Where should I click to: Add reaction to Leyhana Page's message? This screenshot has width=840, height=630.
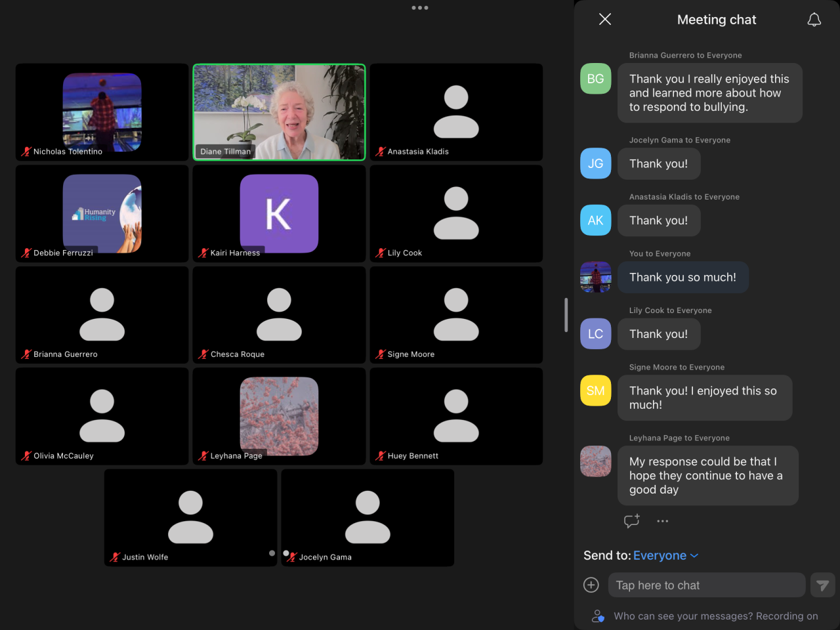point(631,521)
